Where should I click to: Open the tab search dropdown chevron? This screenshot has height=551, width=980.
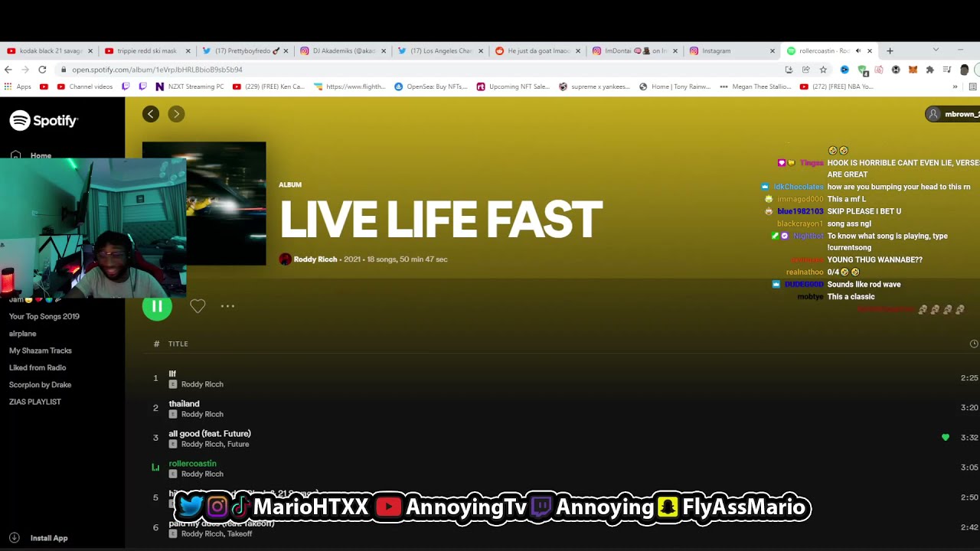point(936,50)
